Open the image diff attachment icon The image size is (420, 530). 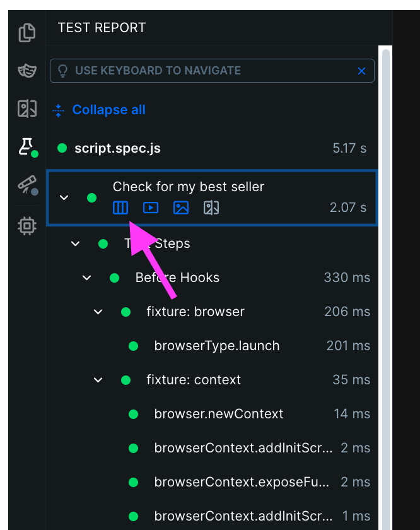click(x=211, y=208)
